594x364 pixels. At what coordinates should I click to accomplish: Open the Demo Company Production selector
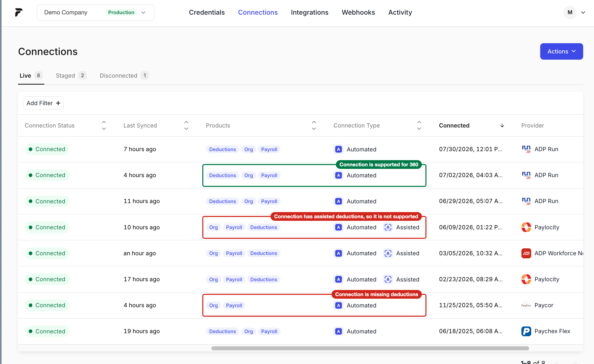pyautogui.click(x=95, y=12)
